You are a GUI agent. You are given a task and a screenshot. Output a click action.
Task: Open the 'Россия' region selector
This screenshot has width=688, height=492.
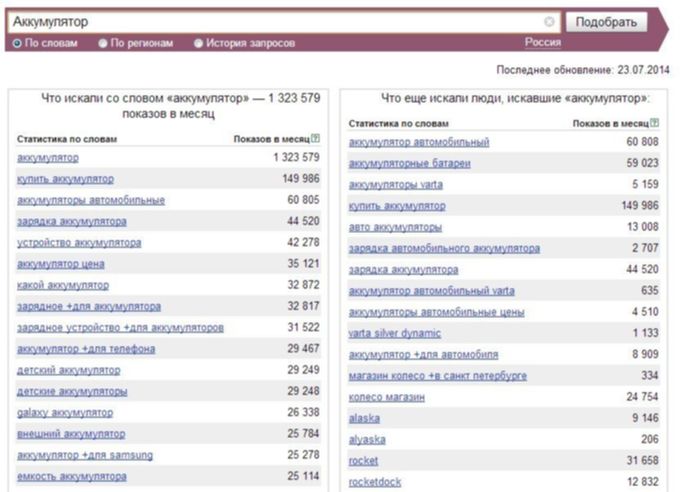pyautogui.click(x=543, y=42)
